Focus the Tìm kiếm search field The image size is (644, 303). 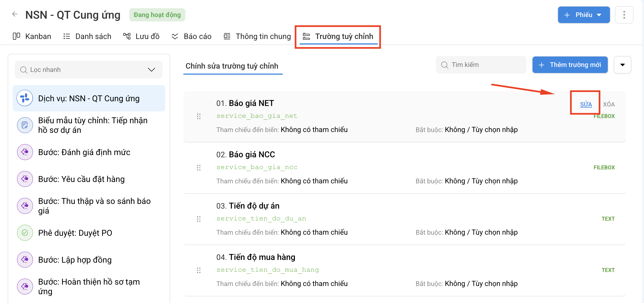click(x=481, y=65)
